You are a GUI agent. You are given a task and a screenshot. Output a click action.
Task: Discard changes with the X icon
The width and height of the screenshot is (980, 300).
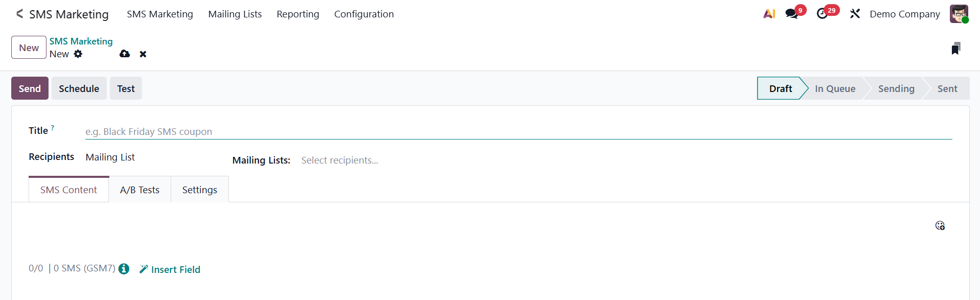(x=143, y=54)
